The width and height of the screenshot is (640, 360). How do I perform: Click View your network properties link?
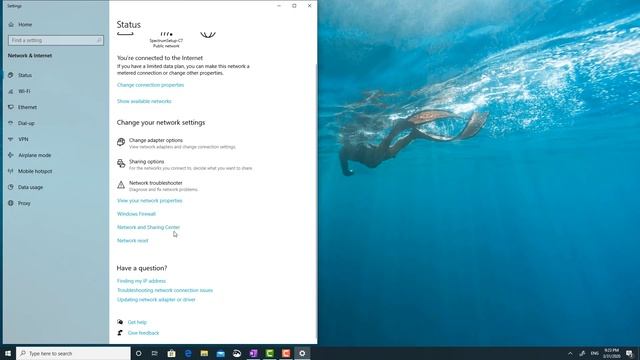click(x=149, y=200)
